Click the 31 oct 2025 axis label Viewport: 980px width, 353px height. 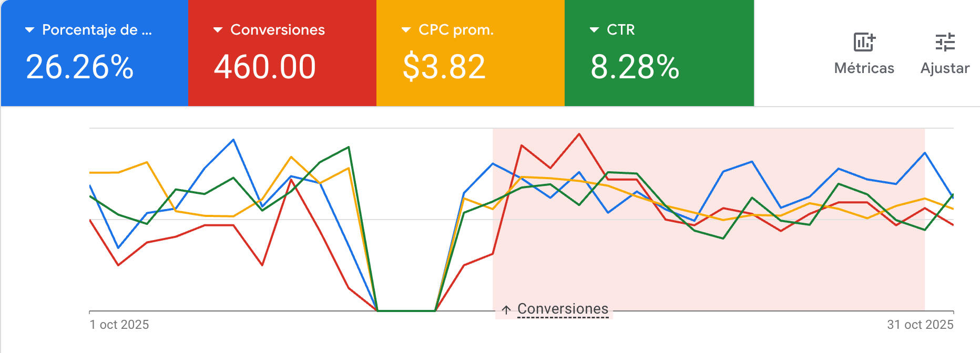tap(920, 325)
